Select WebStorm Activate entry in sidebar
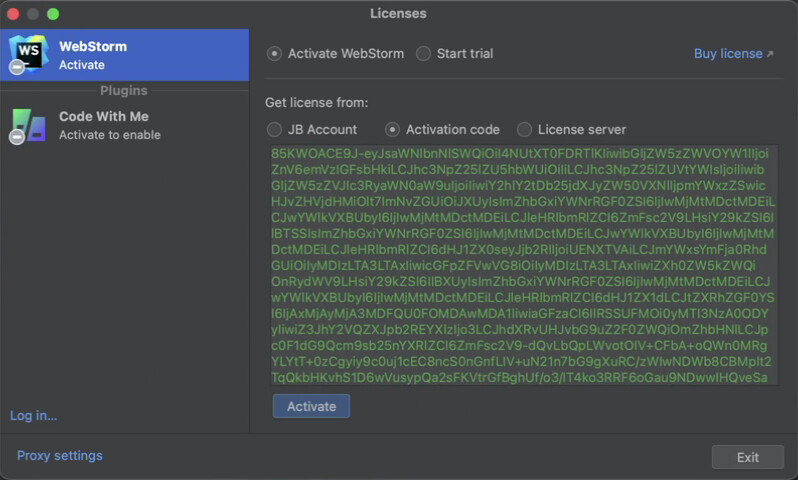 (x=125, y=55)
